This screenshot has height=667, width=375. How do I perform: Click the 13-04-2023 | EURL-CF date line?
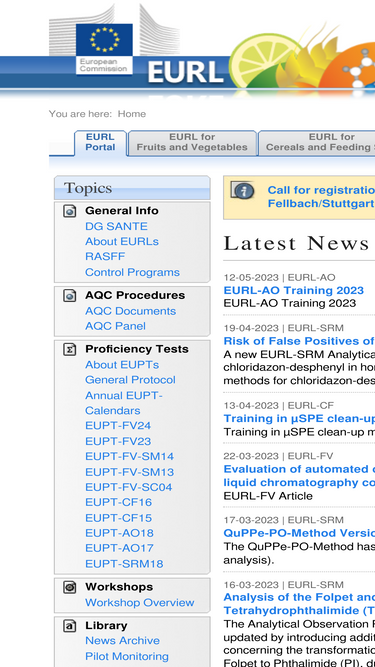click(278, 406)
